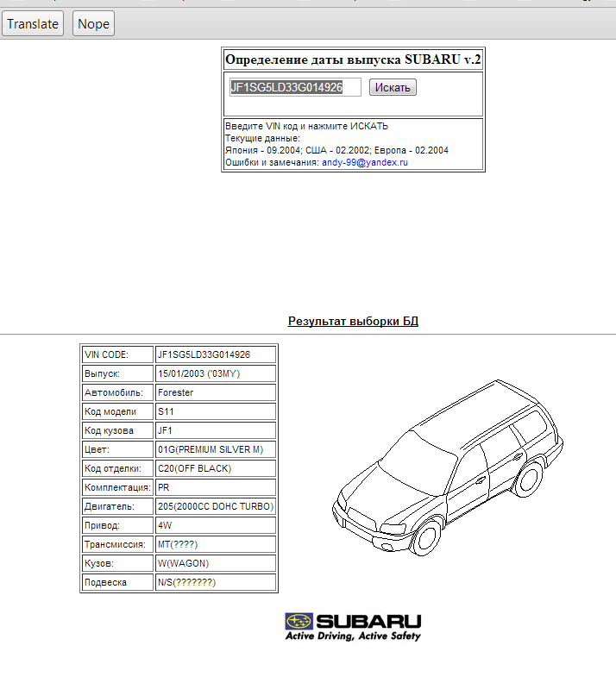Viewport: 616px width, 677px height.
Task: Select the 'JF1' body code value
Action: [216, 430]
